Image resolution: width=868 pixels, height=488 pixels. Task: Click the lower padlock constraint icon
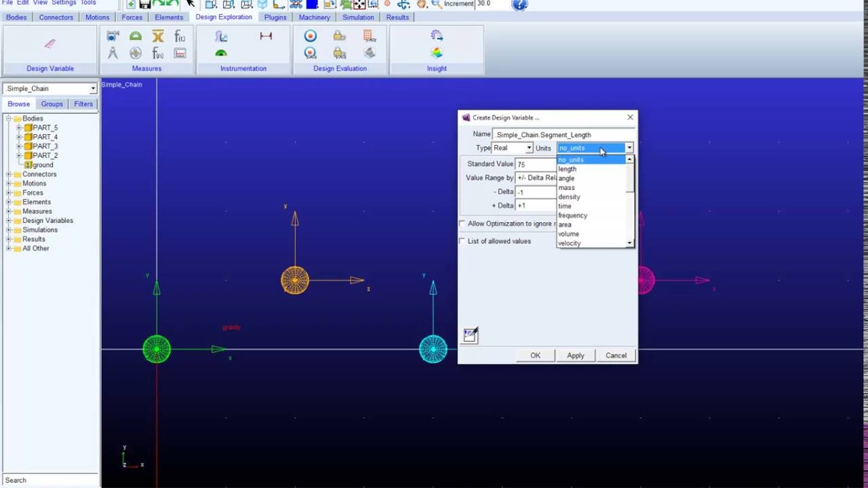coord(340,53)
